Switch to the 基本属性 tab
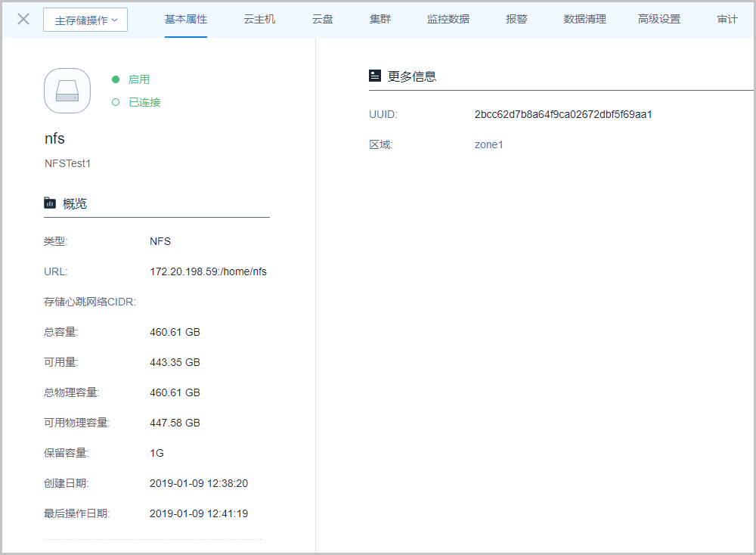The image size is (756, 555). 186,19
